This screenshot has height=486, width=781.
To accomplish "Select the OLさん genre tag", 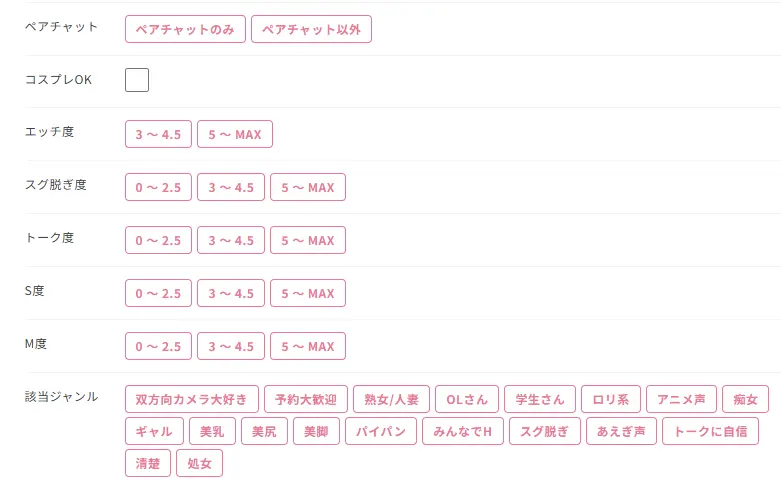I will pos(467,399).
